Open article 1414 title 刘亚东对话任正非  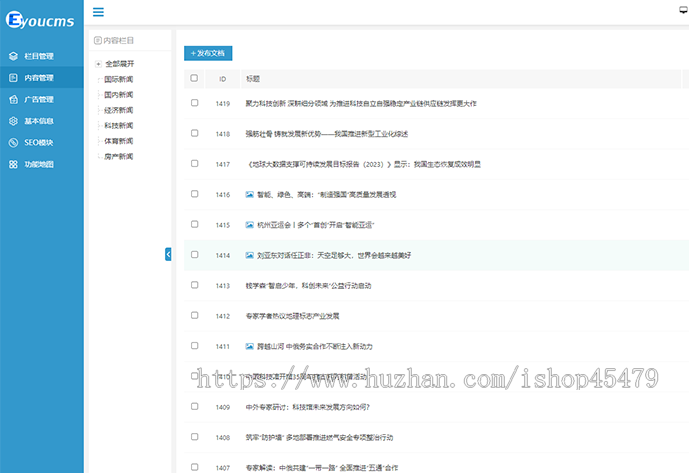334,255
